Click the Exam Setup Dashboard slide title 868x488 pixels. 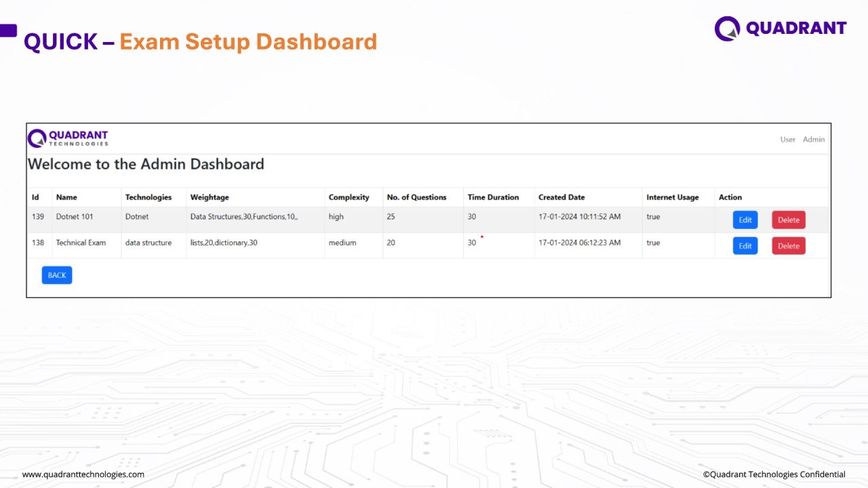pos(248,41)
